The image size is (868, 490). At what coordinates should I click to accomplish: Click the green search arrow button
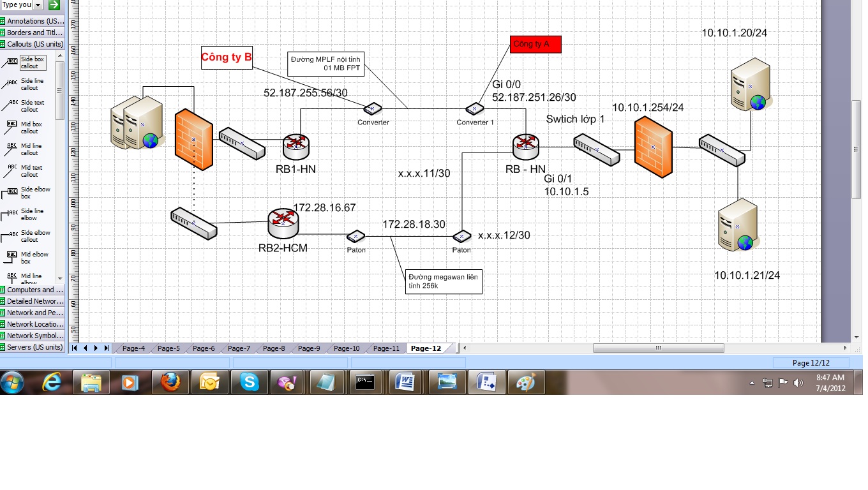[x=54, y=5]
